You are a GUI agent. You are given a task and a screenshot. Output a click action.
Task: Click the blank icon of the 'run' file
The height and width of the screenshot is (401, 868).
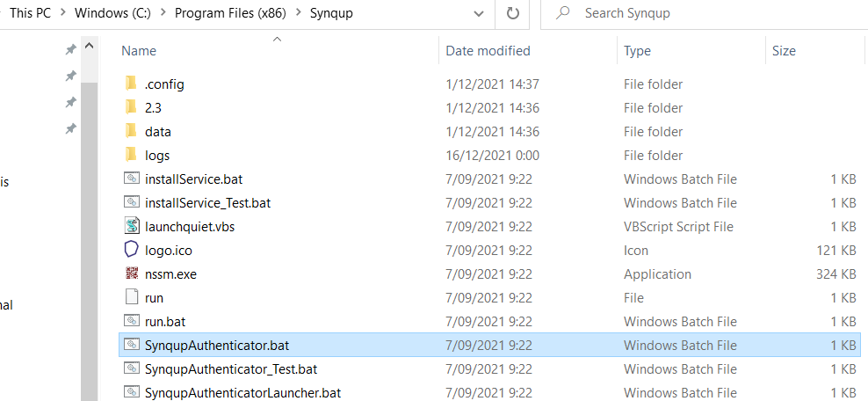[x=131, y=297]
